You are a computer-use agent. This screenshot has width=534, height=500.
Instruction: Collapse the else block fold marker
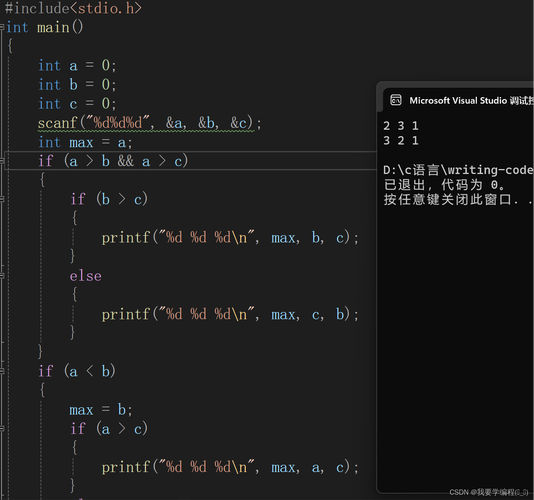click(2, 276)
